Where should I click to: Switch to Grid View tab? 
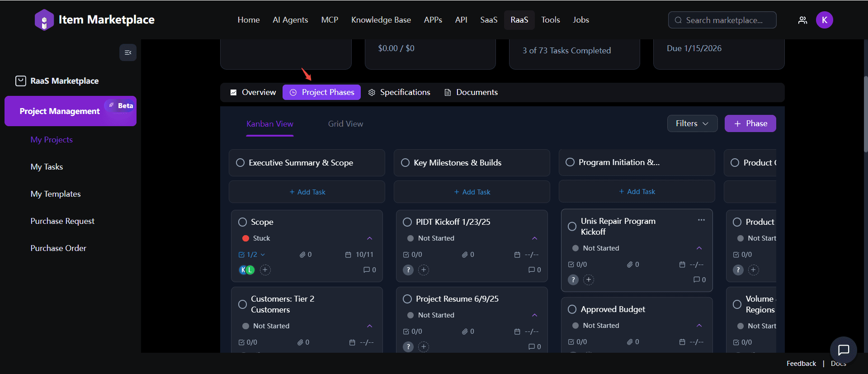coord(345,124)
